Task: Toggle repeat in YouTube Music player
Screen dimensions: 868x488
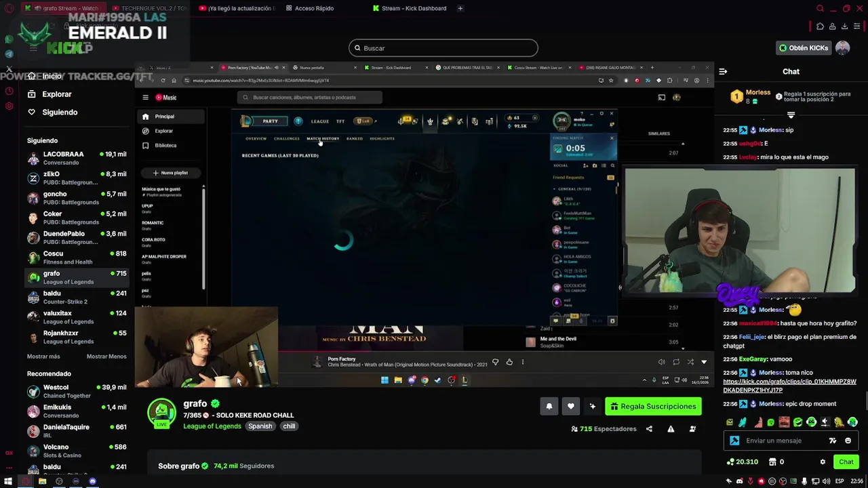Action: [x=676, y=362]
